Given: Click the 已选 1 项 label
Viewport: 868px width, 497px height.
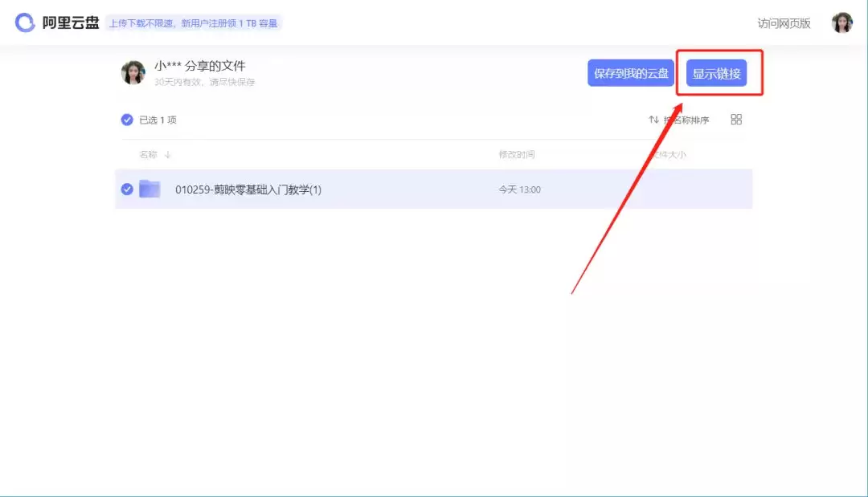Looking at the screenshot, I should click(x=158, y=120).
